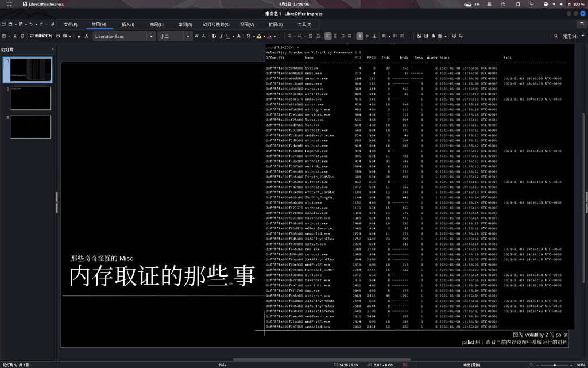588x368 pixels.
Task: Increase the font size
Action: tap(196, 36)
